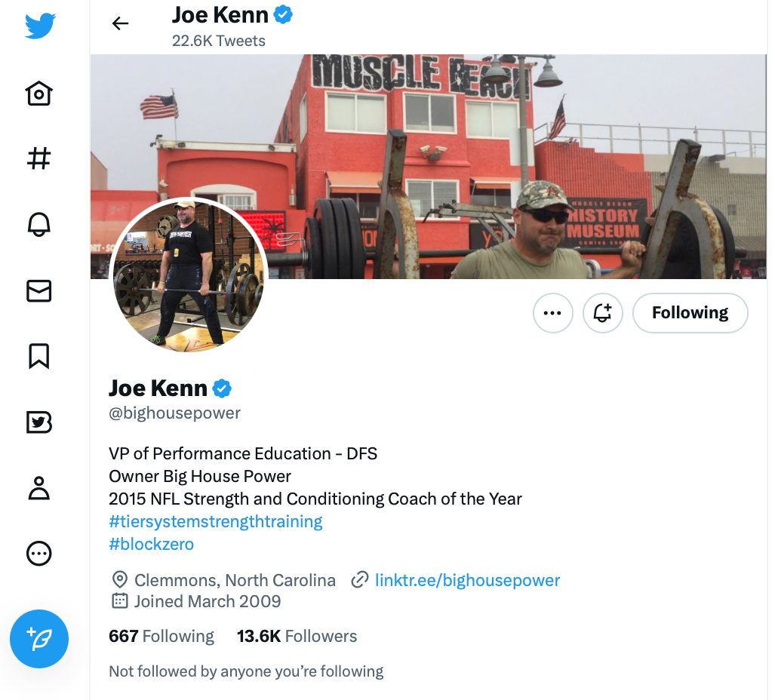Compose a new Tweet with the blue button
The height and width of the screenshot is (700, 775).
coord(39,639)
